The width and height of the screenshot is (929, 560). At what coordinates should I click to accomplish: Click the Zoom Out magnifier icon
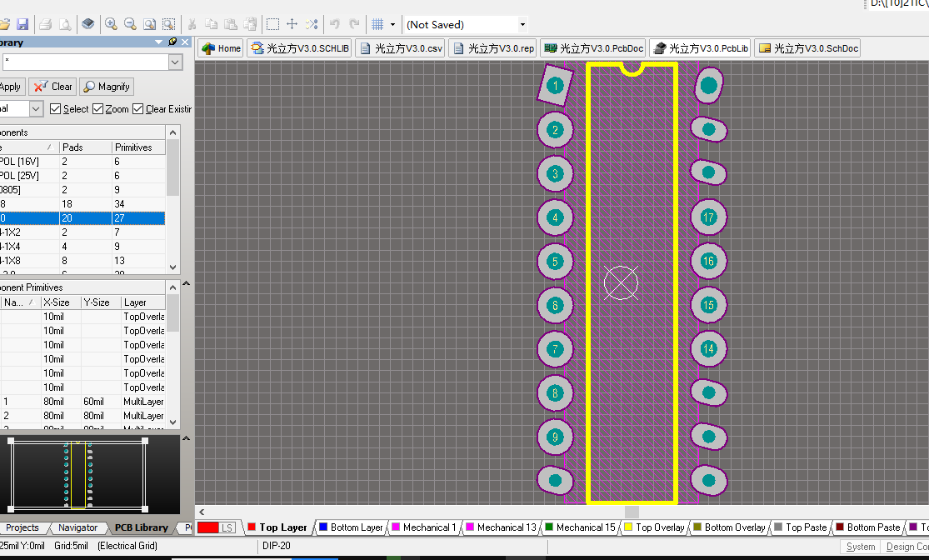(130, 24)
